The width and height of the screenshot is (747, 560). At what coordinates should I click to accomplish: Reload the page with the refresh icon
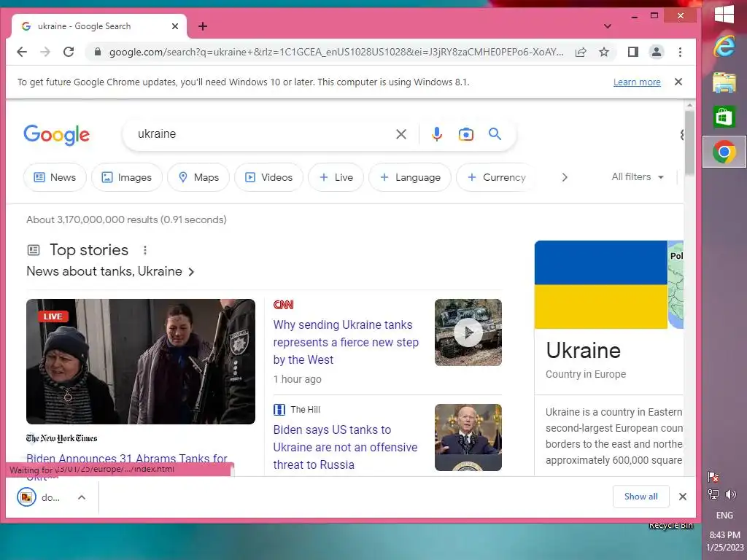pos(69,52)
